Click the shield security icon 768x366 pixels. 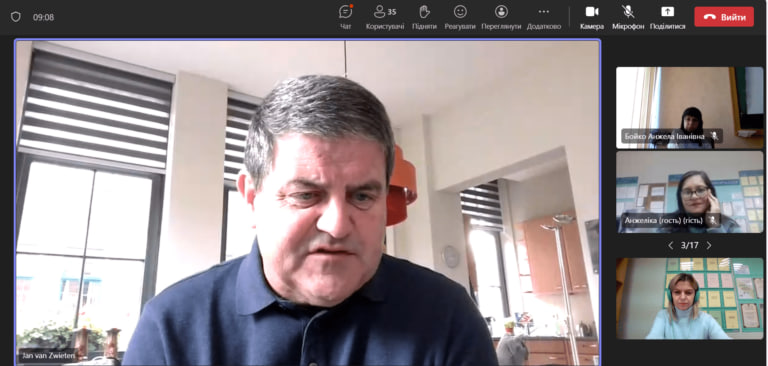point(16,17)
